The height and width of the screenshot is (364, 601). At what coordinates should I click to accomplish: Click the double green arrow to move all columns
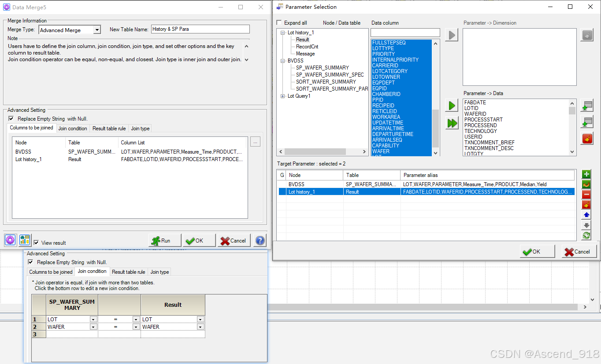coord(452,123)
